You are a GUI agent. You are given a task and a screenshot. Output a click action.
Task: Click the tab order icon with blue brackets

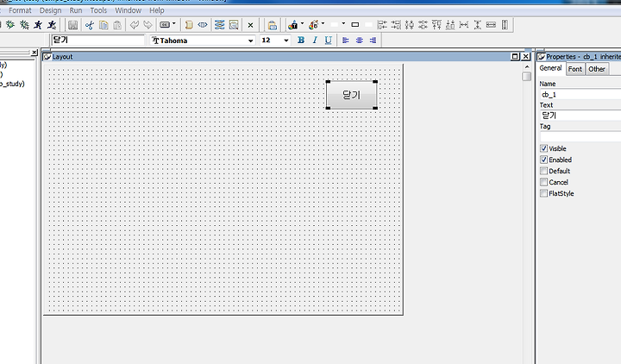pyautogui.click(x=203, y=25)
